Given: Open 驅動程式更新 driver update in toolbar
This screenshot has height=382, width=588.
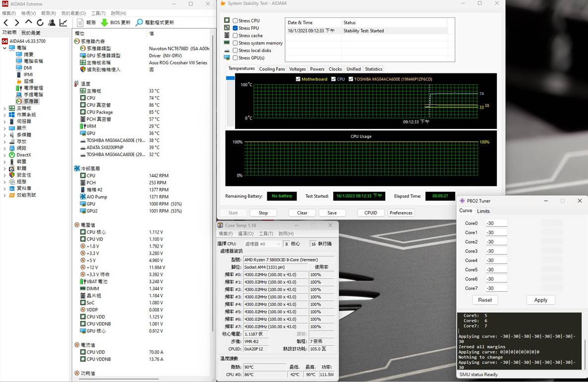Looking at the screenshot, I should (x=155, y=22).
